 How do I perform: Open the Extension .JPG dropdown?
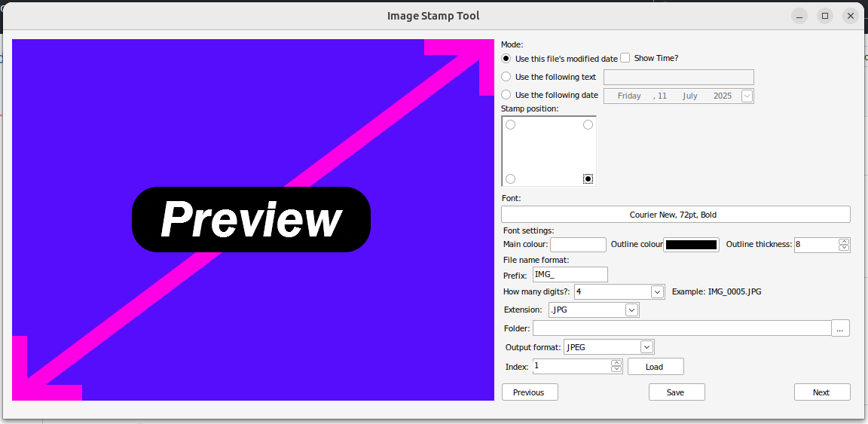tap(632, 310)
